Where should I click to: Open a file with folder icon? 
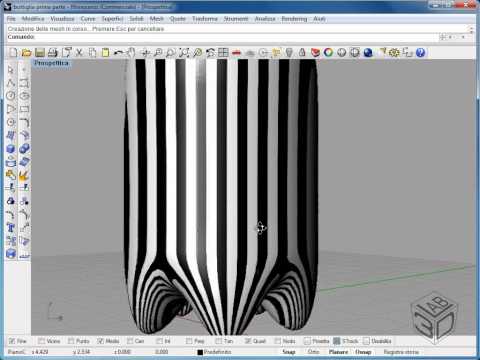coord(26,52)
